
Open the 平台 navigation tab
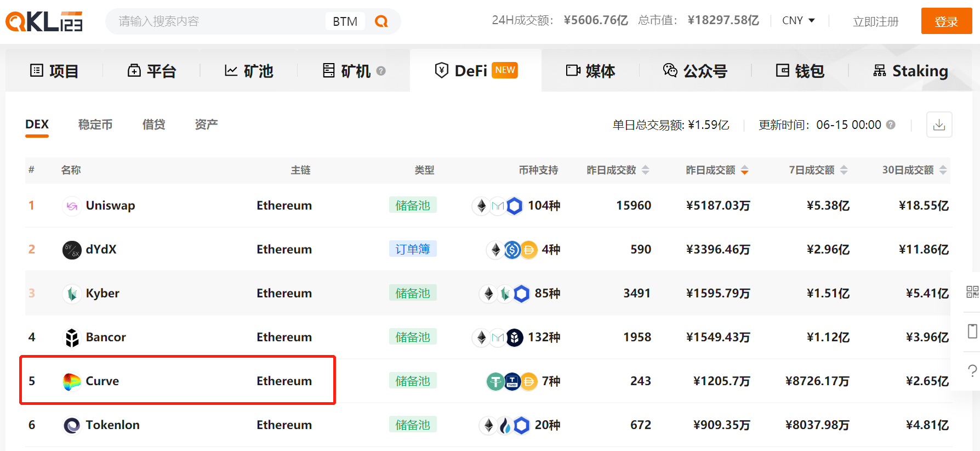pyautogui.click(x=152, y=71)
